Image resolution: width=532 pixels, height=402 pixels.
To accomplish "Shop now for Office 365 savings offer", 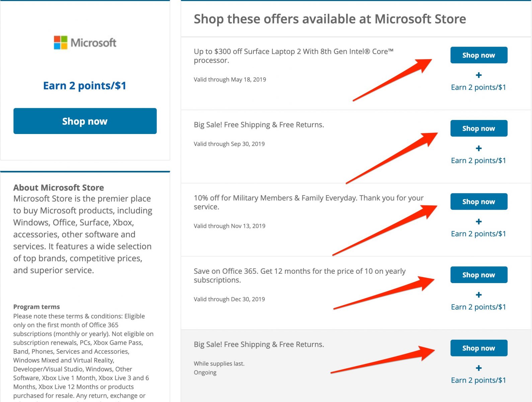I will (479, 275).
